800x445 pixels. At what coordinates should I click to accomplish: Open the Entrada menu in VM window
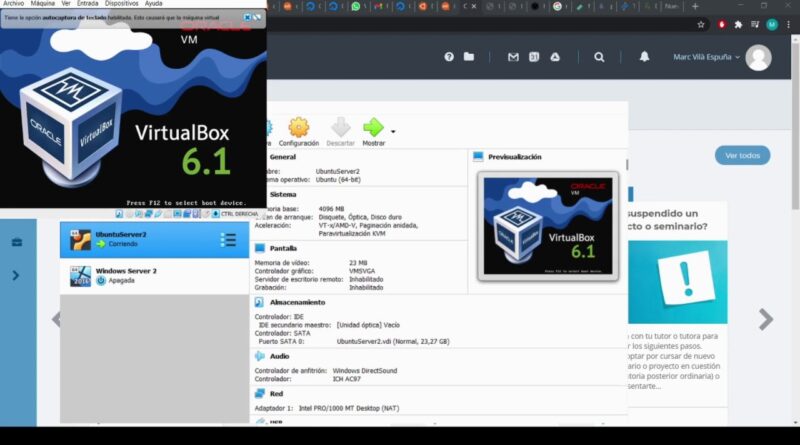(x=87, y=3)
